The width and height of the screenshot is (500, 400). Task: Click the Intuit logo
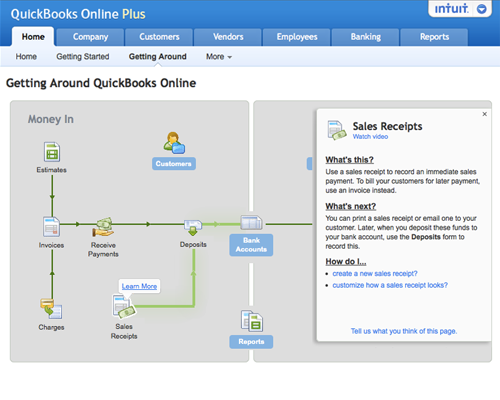point(451,9)
